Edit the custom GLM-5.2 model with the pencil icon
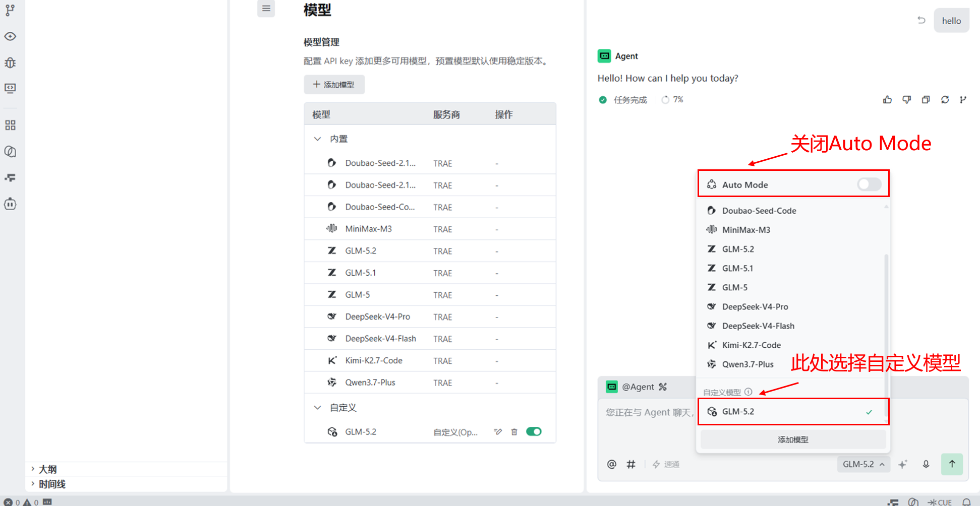 pos(498,431)
